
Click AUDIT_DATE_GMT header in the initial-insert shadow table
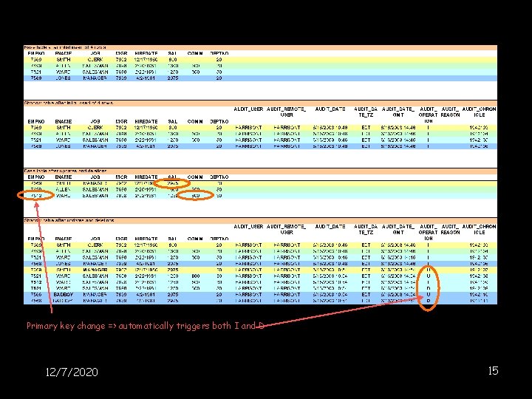coord(398,112)
